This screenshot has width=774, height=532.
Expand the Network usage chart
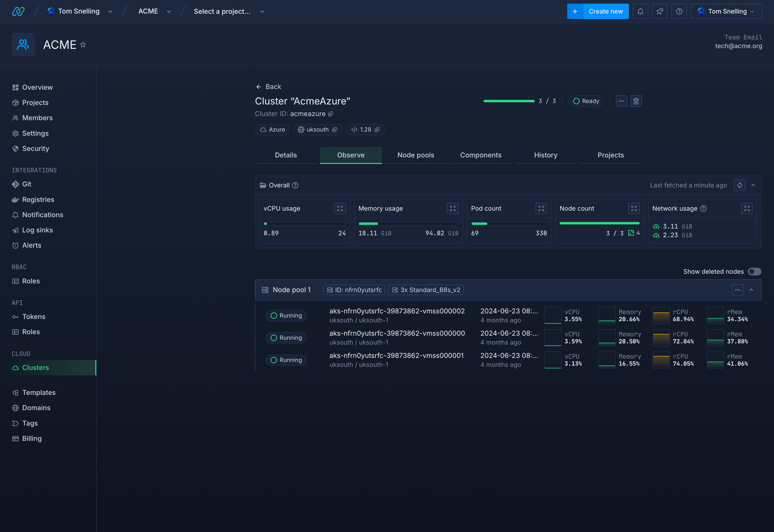(747, 208)
